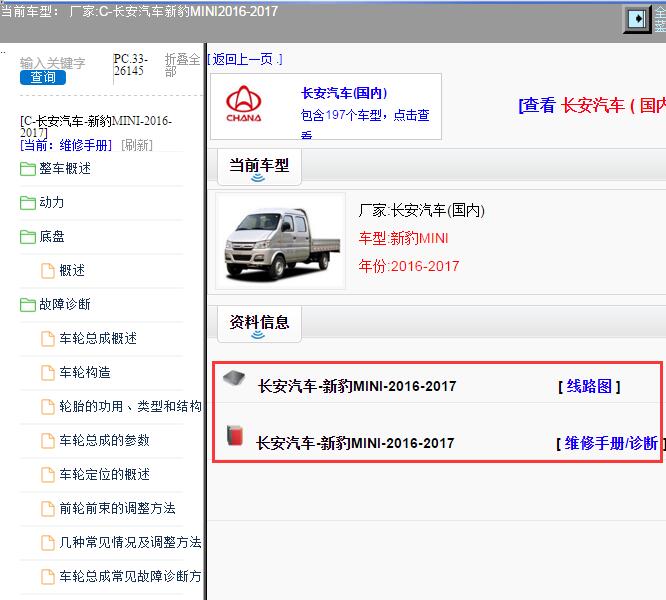Collapse the 底盘 folder
The image size is (666, 600).
tap(52, 237)
